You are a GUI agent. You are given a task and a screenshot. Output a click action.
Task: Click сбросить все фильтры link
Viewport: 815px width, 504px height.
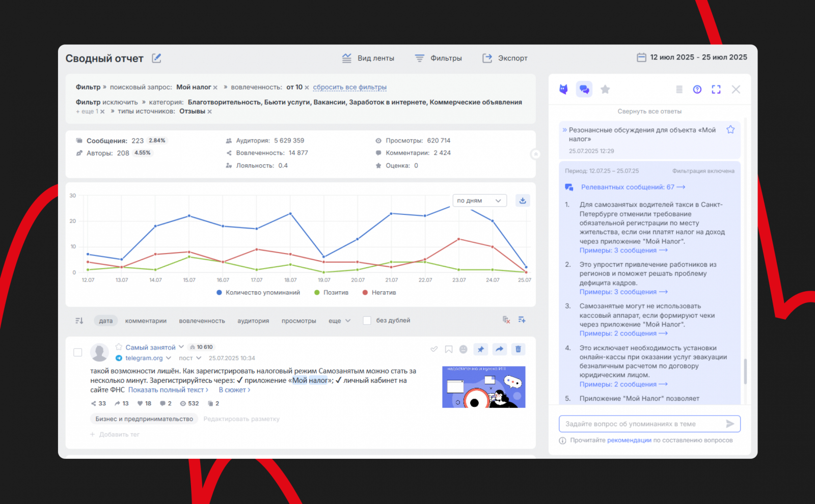pyautogui.click(x=349, y=88)
